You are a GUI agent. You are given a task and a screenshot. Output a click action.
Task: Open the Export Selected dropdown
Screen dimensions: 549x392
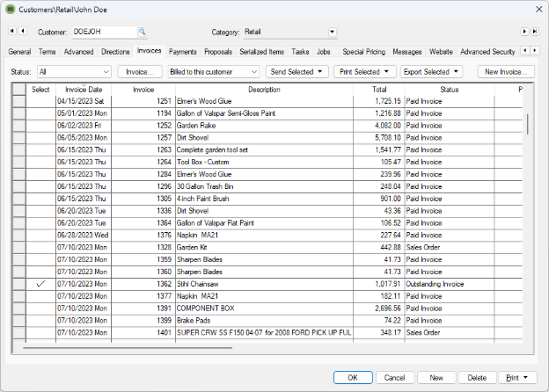coord(431,72)
